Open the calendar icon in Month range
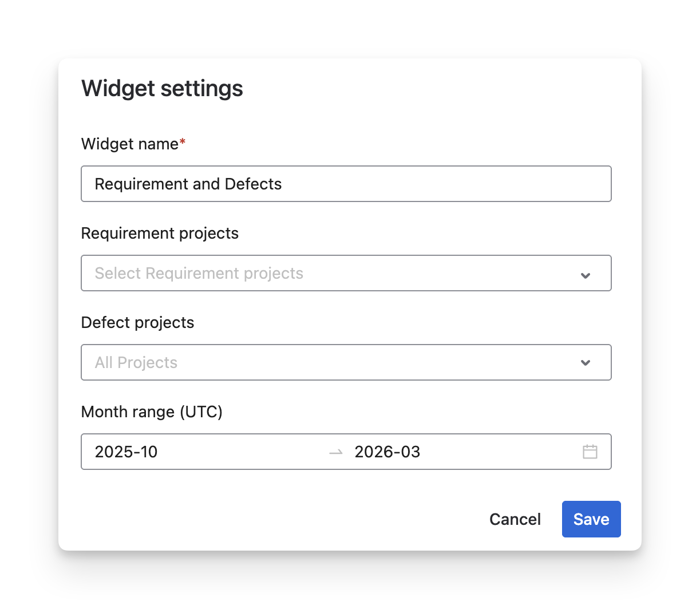Viewport: 700px width, 609px height. coord(590,452)
